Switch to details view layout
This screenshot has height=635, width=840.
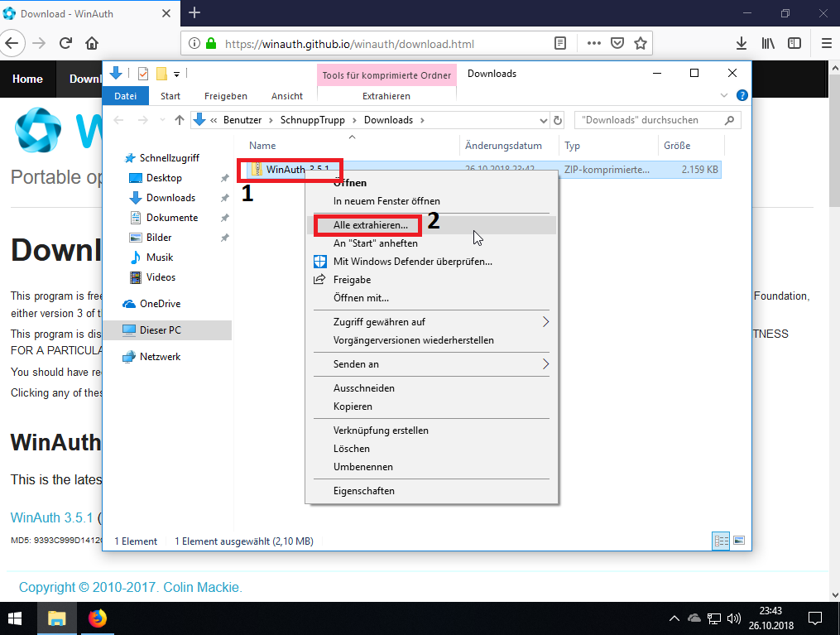(721, 541)
